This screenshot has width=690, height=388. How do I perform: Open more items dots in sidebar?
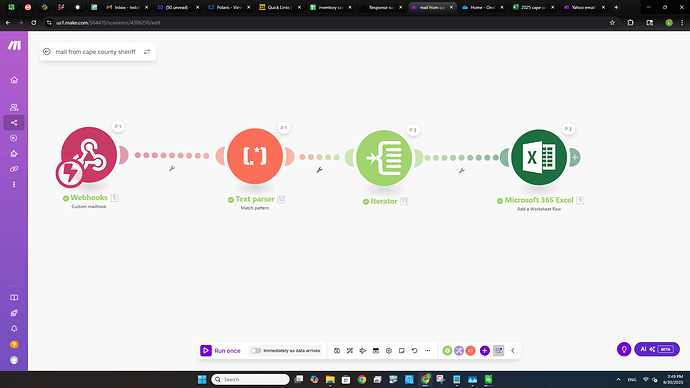click(14, 184)
